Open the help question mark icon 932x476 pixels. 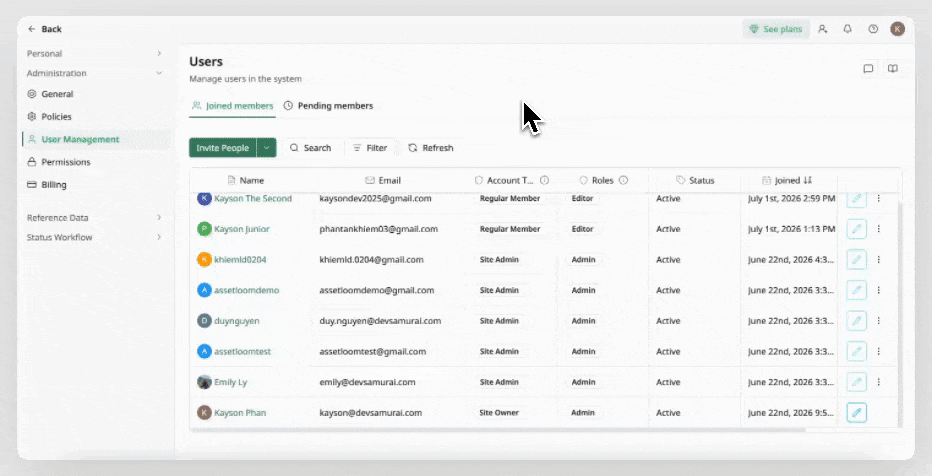coord(873,29)
